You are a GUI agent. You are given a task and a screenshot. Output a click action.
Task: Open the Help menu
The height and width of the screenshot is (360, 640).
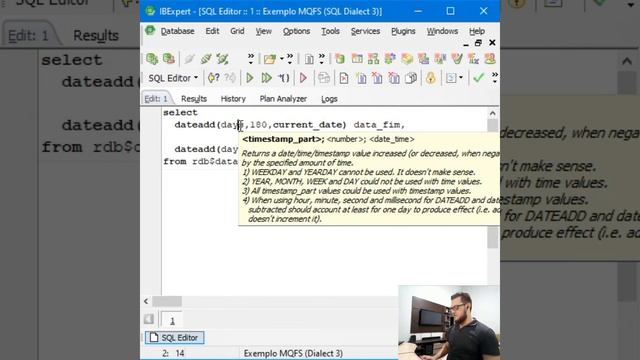[476, 31]
